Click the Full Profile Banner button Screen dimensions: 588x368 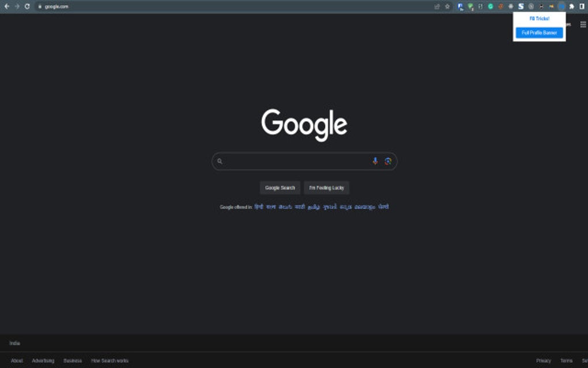539,33
